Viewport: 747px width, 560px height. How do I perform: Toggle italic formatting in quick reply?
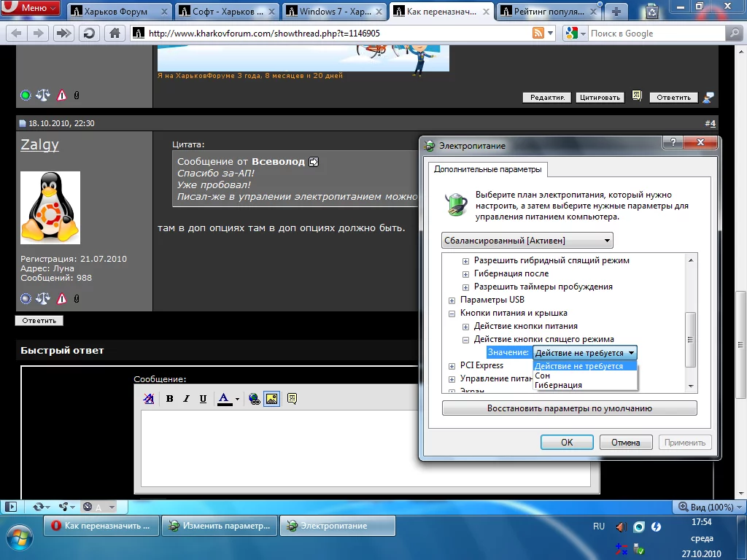point(186,399)
